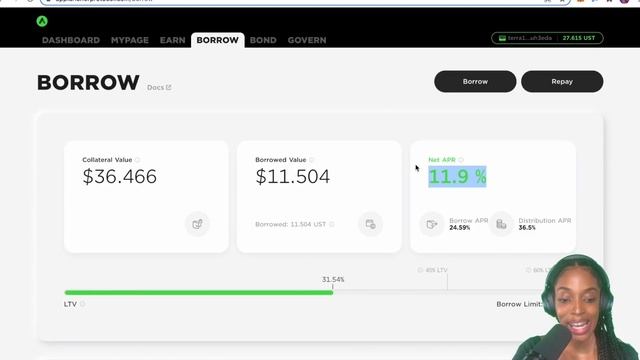Open the Bond tab
Viewport: 640px width, 360px height.
[263, 40]
